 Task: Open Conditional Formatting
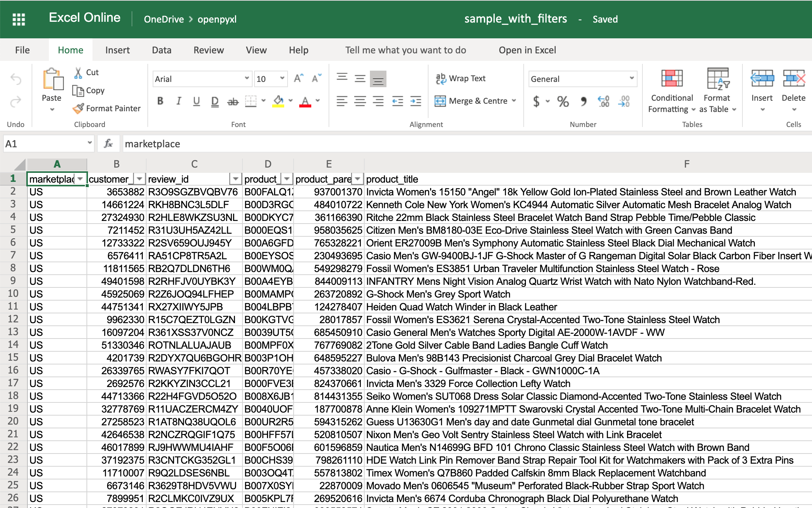coord(672,91)
